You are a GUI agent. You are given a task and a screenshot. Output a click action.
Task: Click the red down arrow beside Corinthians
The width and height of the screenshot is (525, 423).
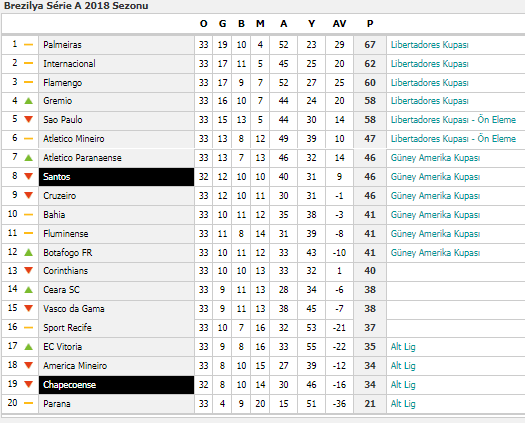[x=29, y=270]
